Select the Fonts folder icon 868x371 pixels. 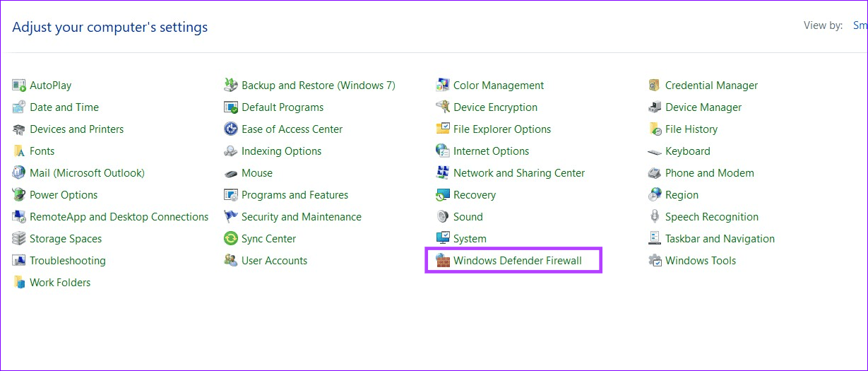point(19,151)
